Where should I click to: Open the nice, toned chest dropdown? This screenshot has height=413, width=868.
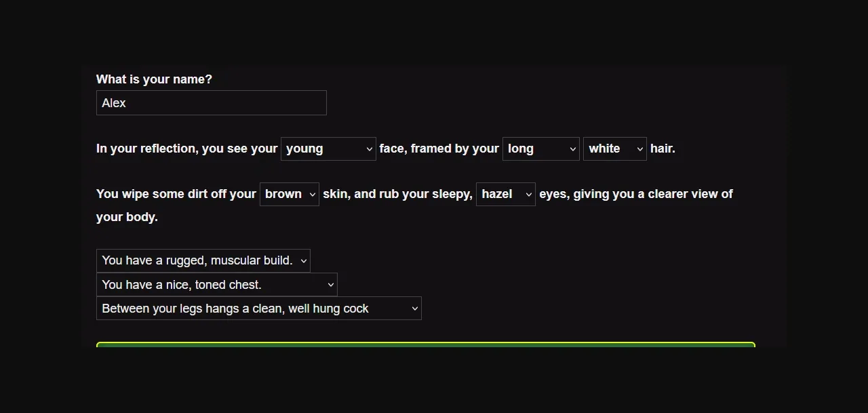216,285
